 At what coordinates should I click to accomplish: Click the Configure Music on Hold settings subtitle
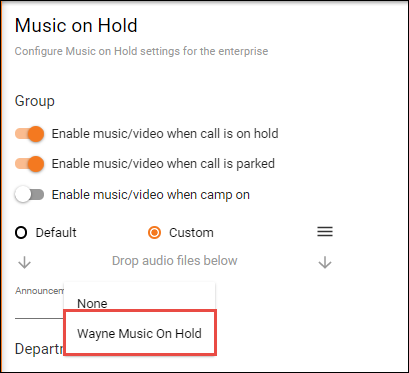tap(141, 51)
